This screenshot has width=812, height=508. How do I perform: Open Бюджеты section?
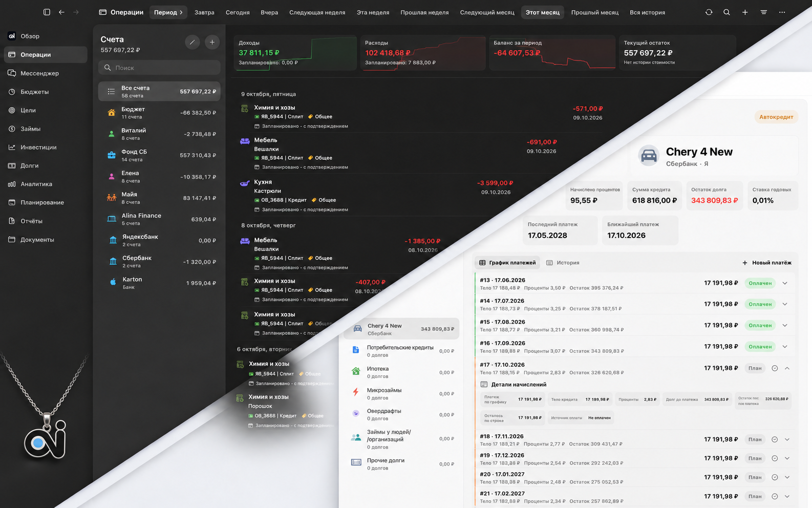pyautogui.click(x=45, y=92)
